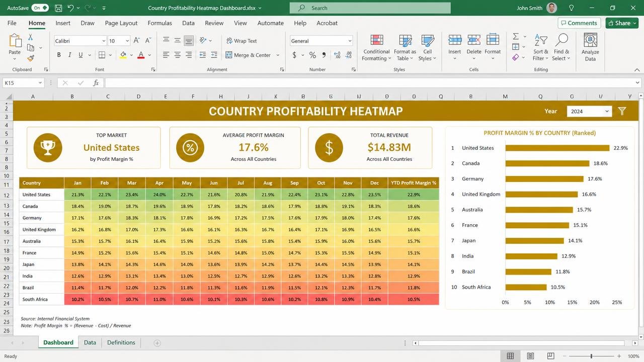The height and width of the screenshot is (362, 644).
Task: Open Find & Select magnifier
Action: click(x=561, y=48)
